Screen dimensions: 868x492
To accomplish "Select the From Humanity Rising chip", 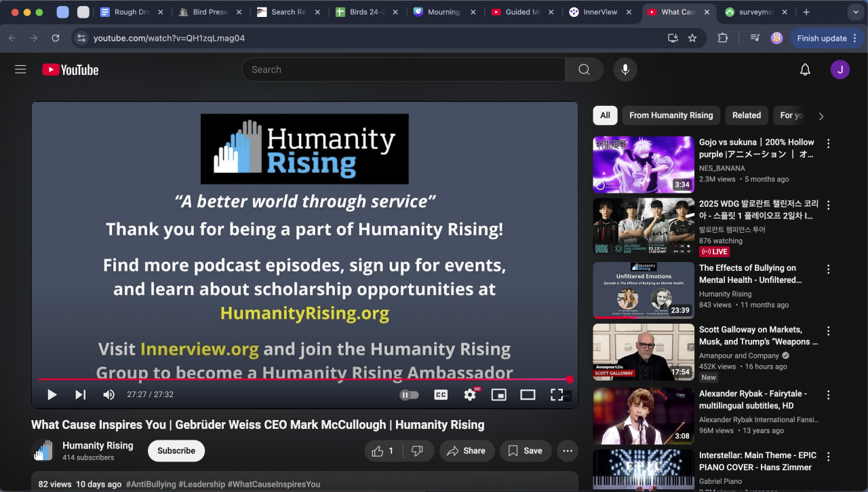I will (x=671, y=115).
